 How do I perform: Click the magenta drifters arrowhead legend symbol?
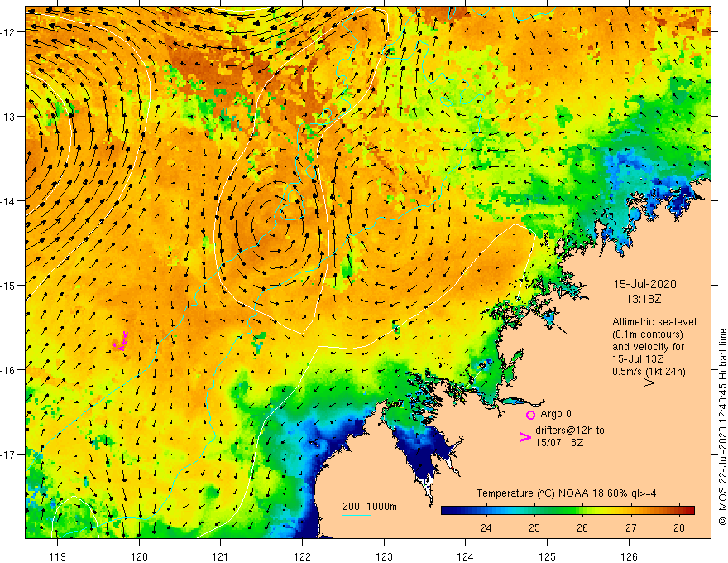point(524,436)
